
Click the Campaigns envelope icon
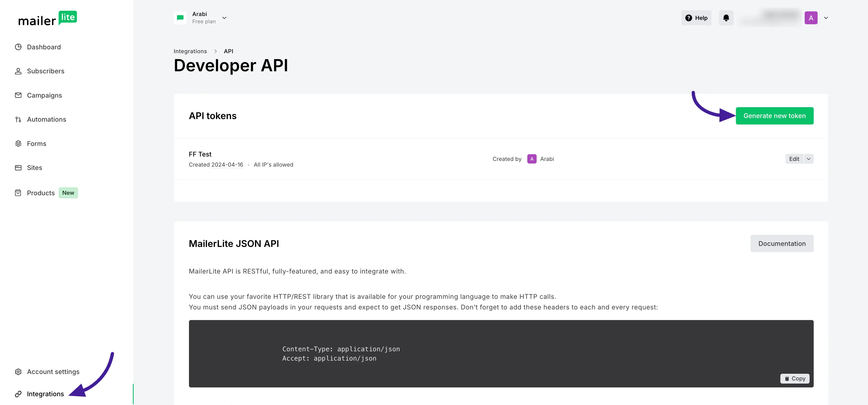(x=18, y=95)
